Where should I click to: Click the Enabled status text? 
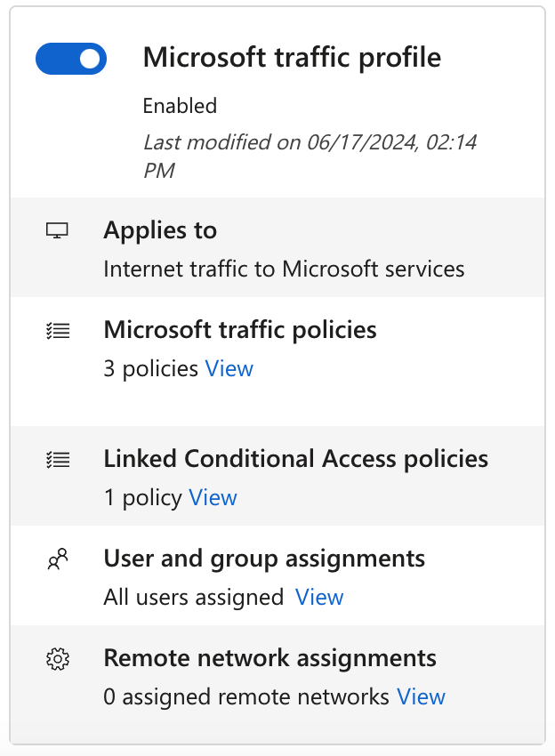coord(180,106)
